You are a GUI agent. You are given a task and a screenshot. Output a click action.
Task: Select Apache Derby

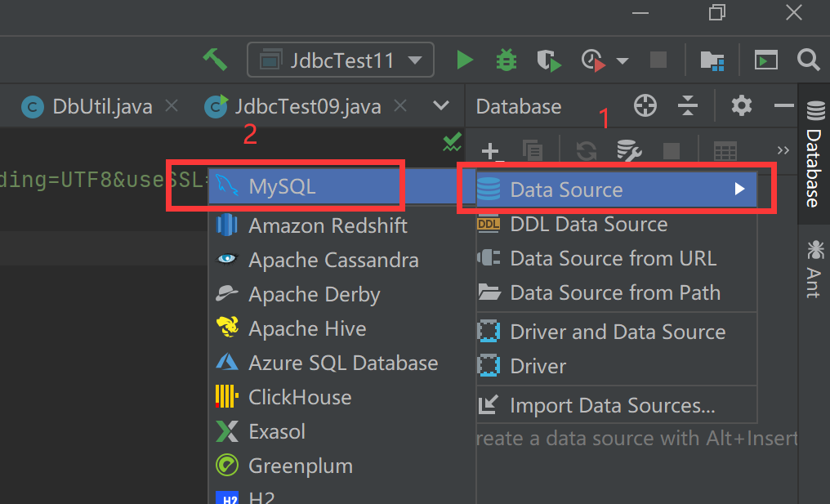point(341,294)
